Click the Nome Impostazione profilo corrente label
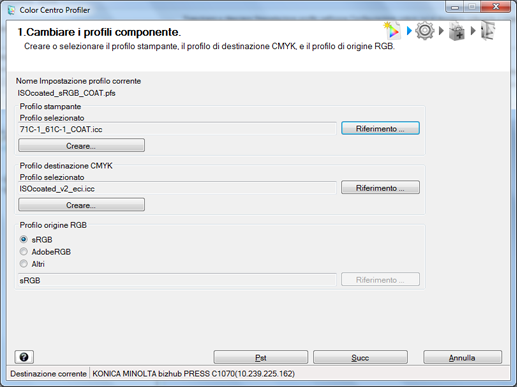The image size is (517, 387). pos(78,81)
